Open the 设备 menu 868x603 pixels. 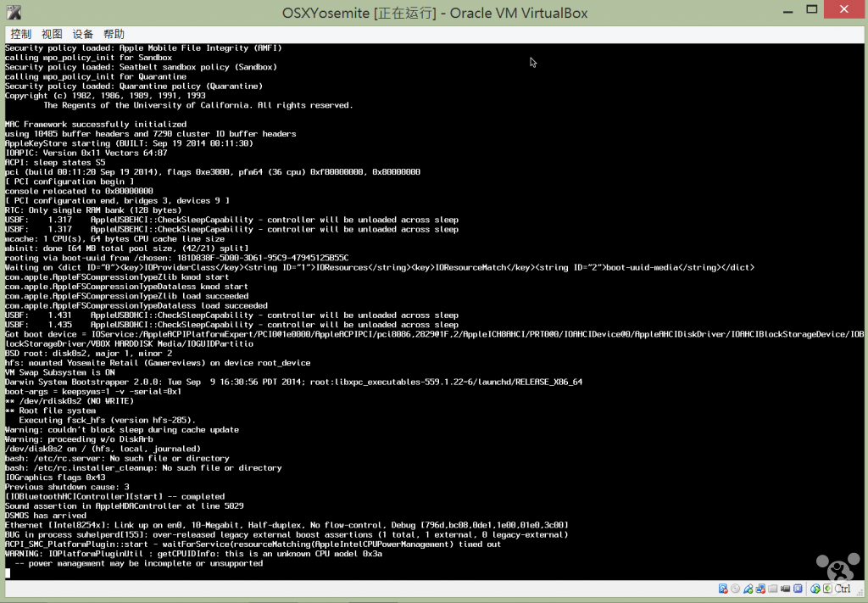pyautogui.click(x=83, y=34)
